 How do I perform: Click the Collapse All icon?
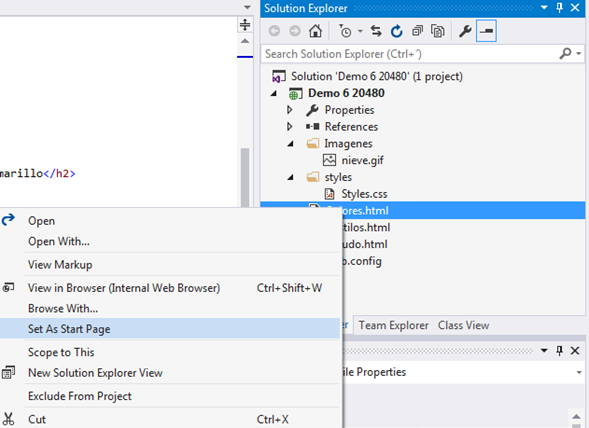(x=417, y=31)
